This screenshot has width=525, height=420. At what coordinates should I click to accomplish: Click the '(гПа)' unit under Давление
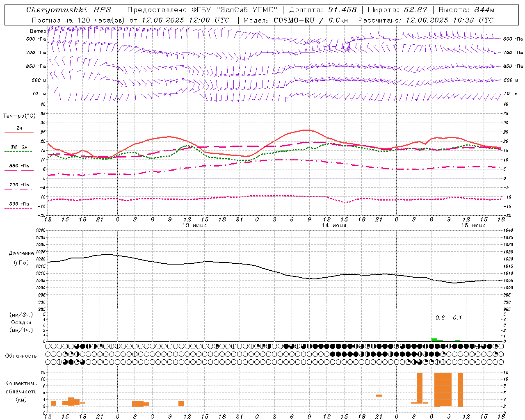point(21,263)
